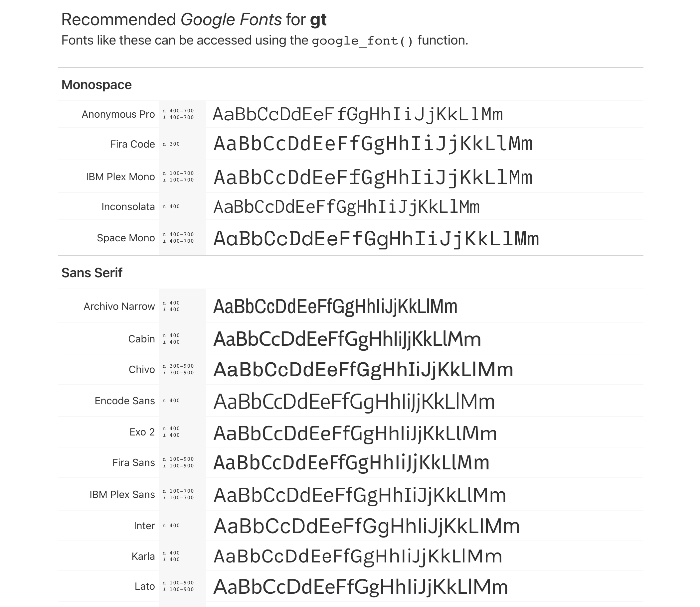Click the Sans Serif group heading
This screenshot has height=607, width=700.
[x=91, y=273]
